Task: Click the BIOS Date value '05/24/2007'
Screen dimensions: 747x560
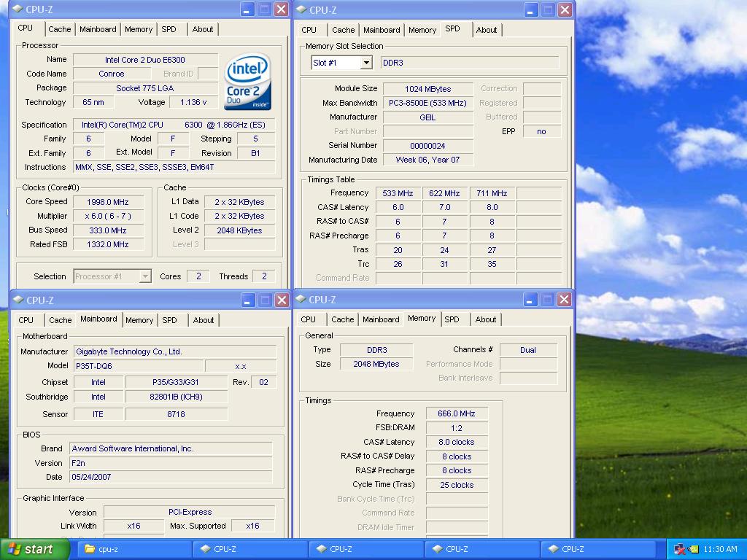Action: 171,477
